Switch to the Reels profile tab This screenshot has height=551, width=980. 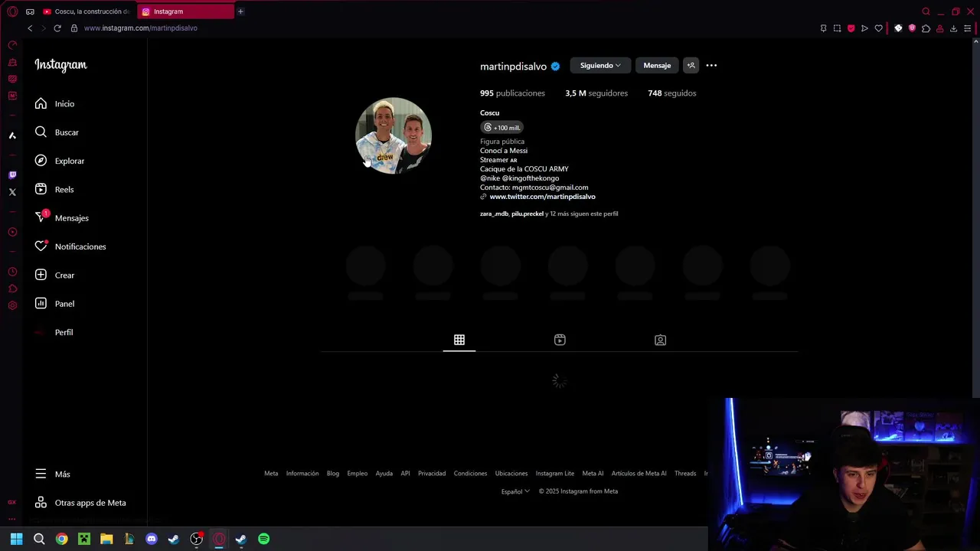(x=560, y=340)
